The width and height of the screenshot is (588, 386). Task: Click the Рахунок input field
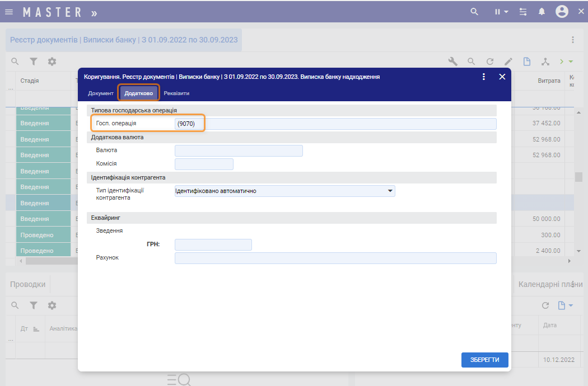pyautogui.click(x=335, y=258)
